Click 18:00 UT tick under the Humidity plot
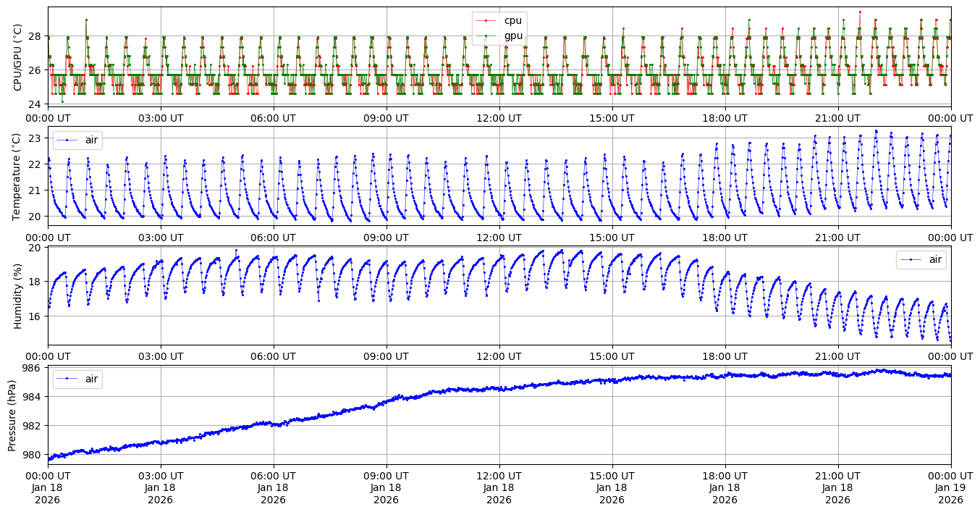This screenshot has width=980, height=512. pyautogui.click(x=725, y=356)
